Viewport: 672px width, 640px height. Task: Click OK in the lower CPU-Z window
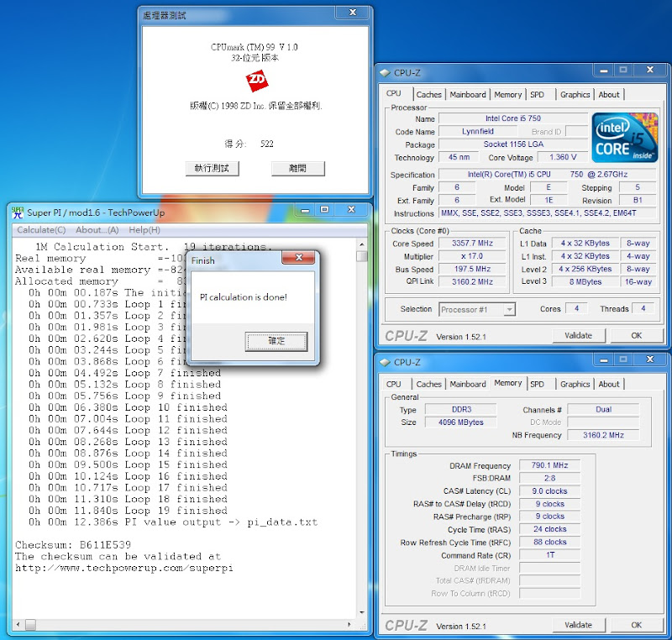pos(637,625)
